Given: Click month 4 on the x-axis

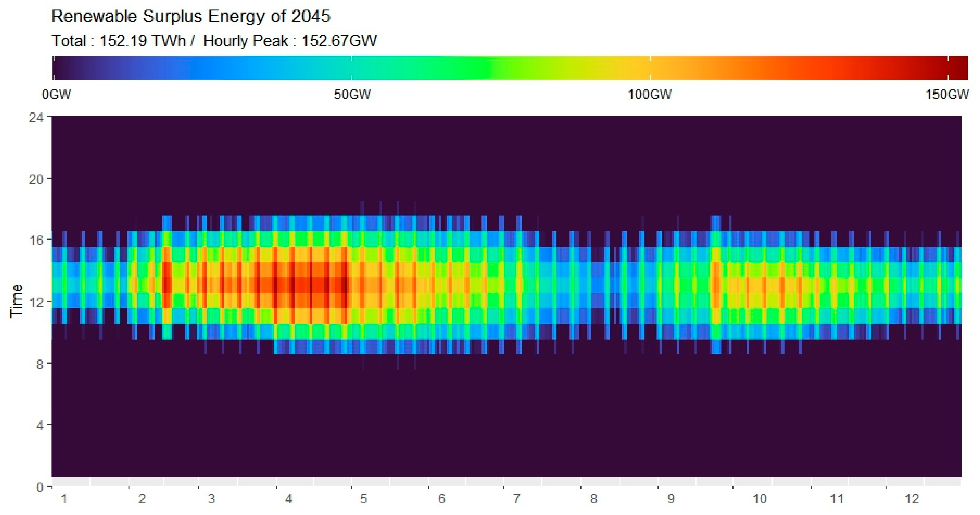Looking at the screenshot, I should [288, 499].
